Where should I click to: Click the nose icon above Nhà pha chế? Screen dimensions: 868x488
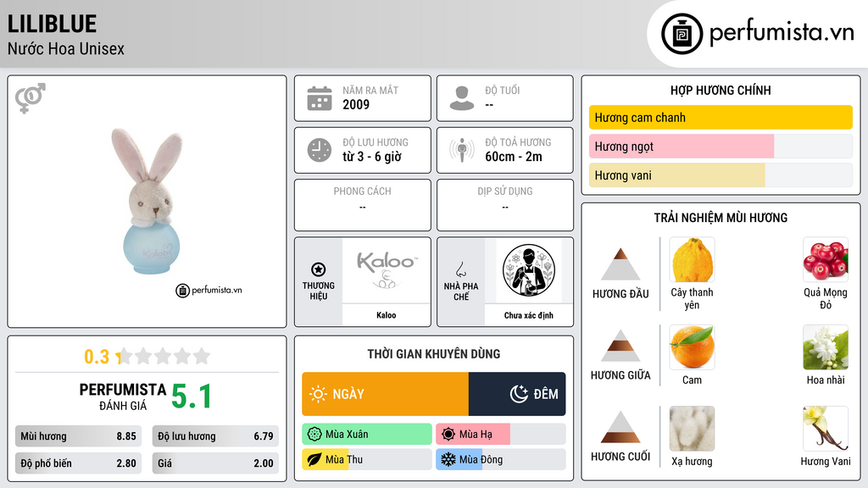coord(460,269)
